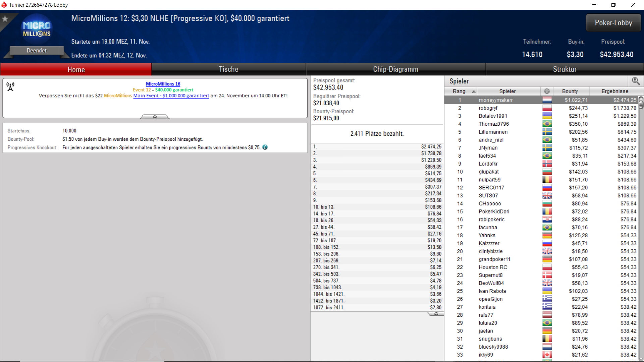
Task: Open the Struktur tab
Action: [x=565, y=69]
